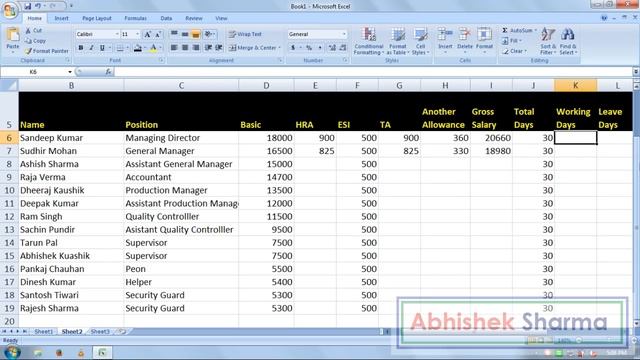Open the Font dialog launcher
This screenshot has height=360, width=640.
pyautogui.click(x=161, y=60)
